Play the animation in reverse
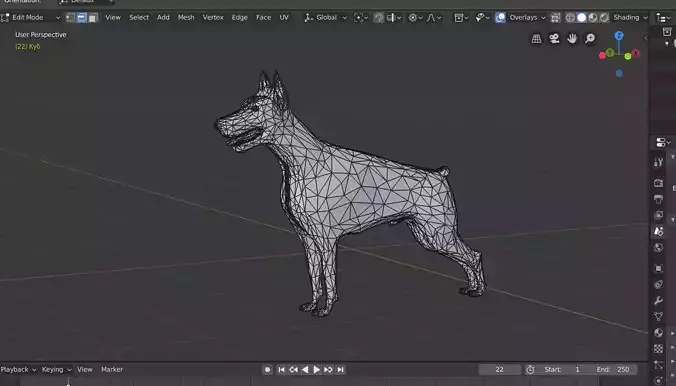 tap(305, 370)
